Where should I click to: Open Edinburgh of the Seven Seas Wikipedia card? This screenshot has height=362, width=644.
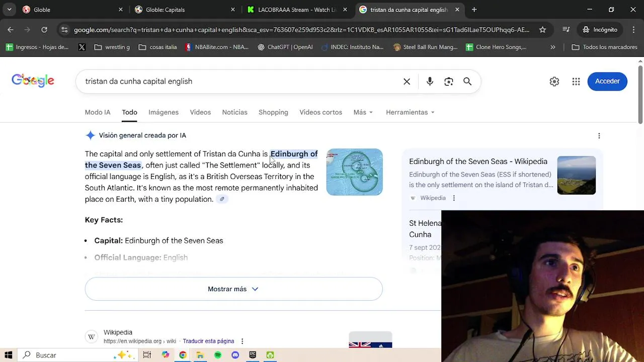(478, 162)
